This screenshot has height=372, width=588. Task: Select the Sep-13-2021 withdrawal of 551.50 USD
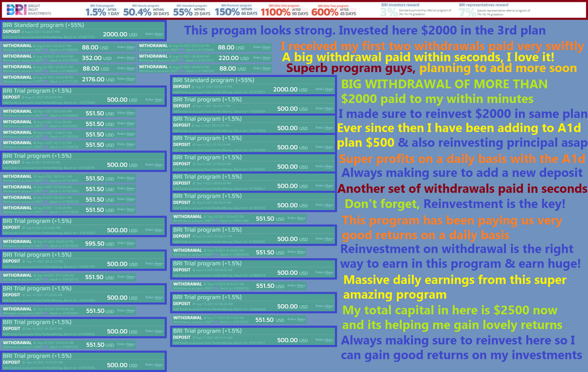[x=239, y=252]
